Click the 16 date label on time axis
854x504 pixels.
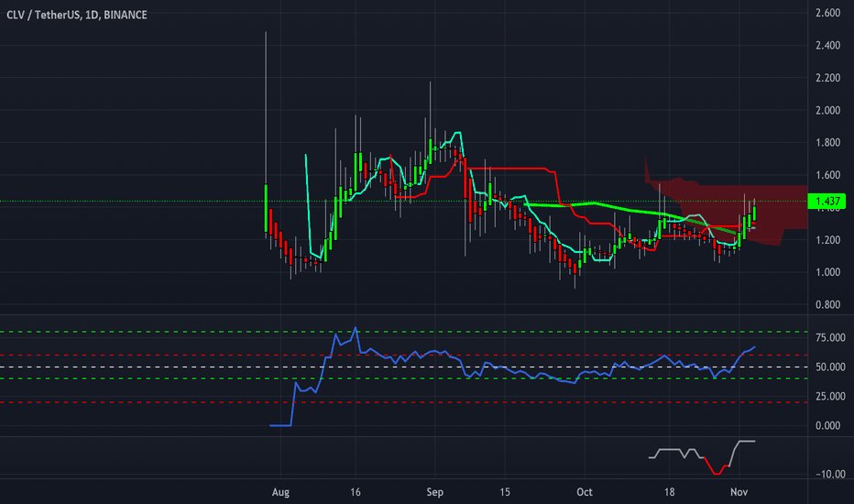[356, 492]
